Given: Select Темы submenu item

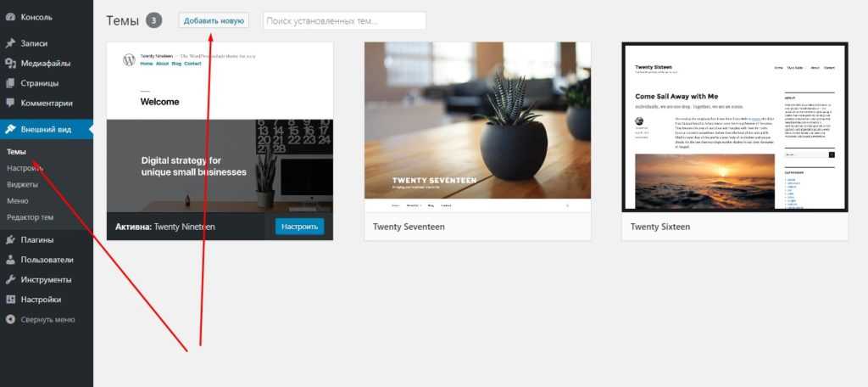Looking at the screenshot, I should [17, 152].
